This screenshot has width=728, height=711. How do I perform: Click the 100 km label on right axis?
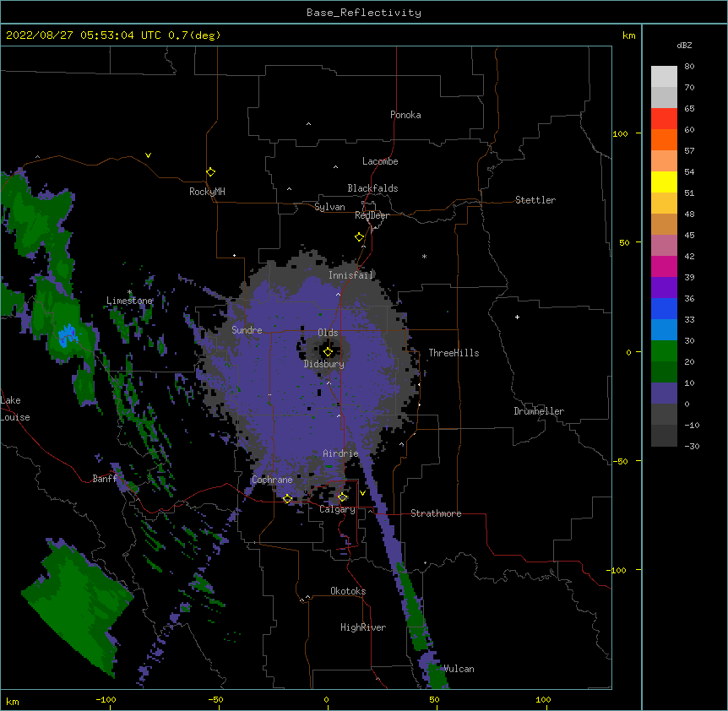tap(620, 133)
